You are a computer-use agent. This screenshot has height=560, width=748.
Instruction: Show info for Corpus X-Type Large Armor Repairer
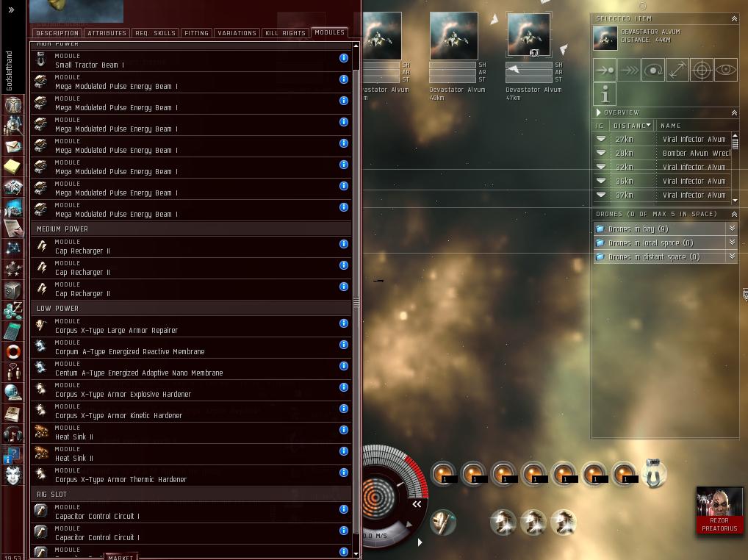[343, 323]
